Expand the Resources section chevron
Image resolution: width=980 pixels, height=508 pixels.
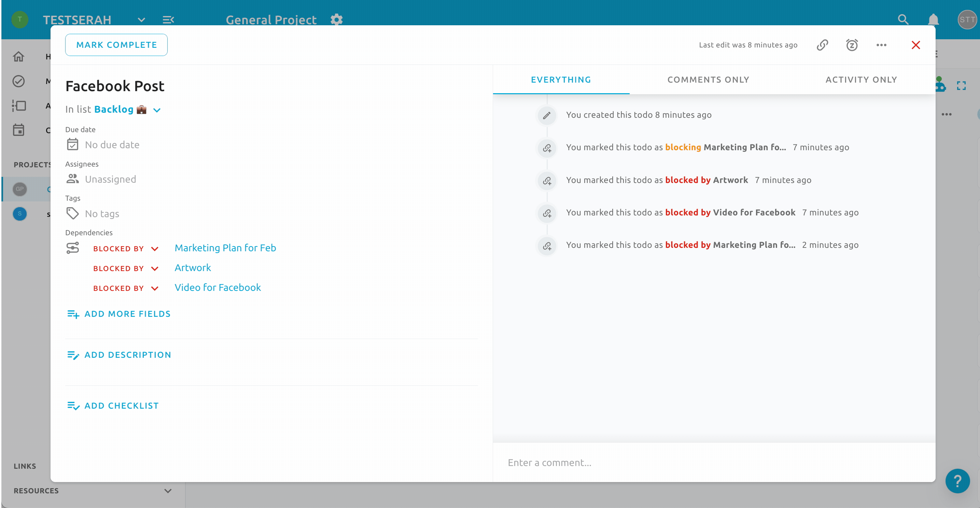[x=168, y=491]
